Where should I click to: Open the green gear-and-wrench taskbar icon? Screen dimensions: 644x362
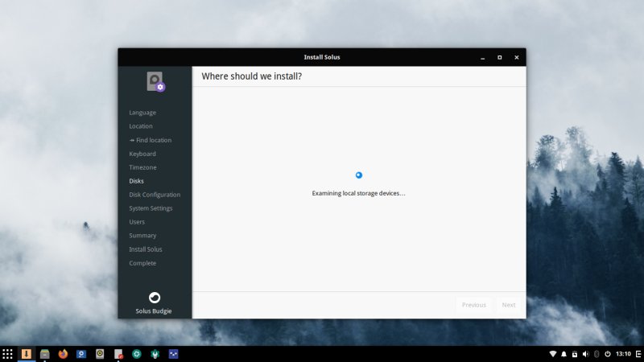click(155, 354)
